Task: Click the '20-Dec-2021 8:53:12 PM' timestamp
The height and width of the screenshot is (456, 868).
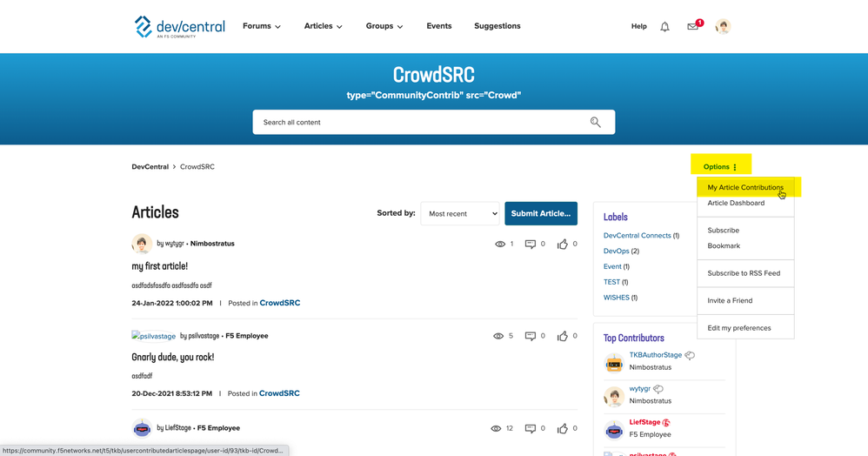Action: [171, 393]
